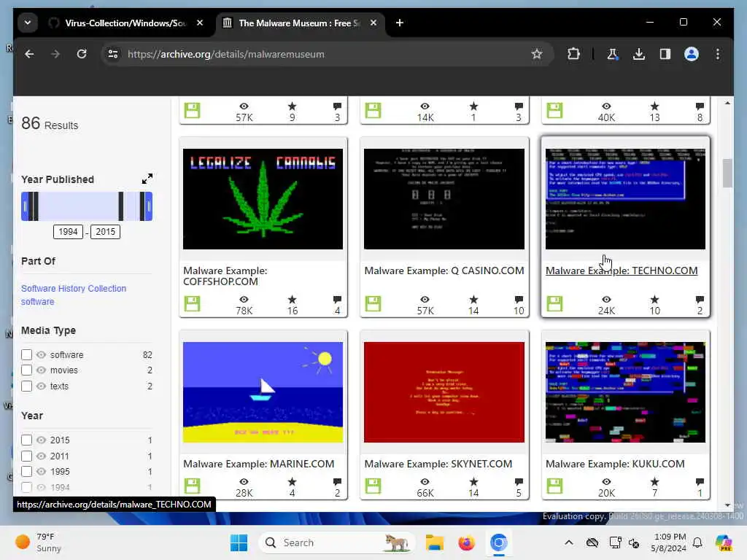Open the Chrome profile avatar
This screenshot has width=747, height=560.
pos(692,54)
